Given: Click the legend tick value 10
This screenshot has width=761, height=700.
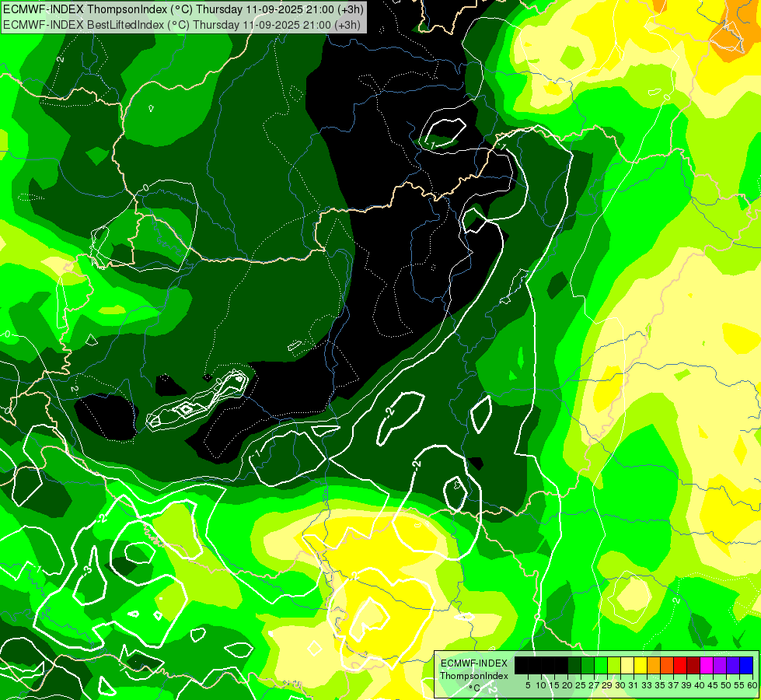Looking at the screenshot, I should click(x=541, y=685).
